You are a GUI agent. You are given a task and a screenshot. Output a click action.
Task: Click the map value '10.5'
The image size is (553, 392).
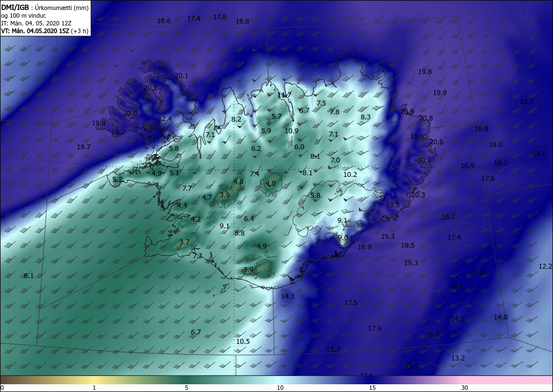[x=243, y=341]
